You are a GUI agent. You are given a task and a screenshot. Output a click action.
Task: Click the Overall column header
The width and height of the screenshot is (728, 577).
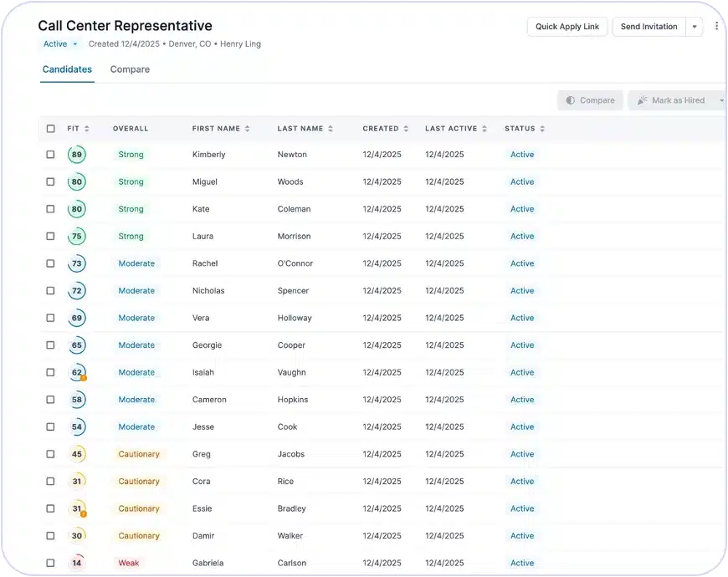click(131, 129)
